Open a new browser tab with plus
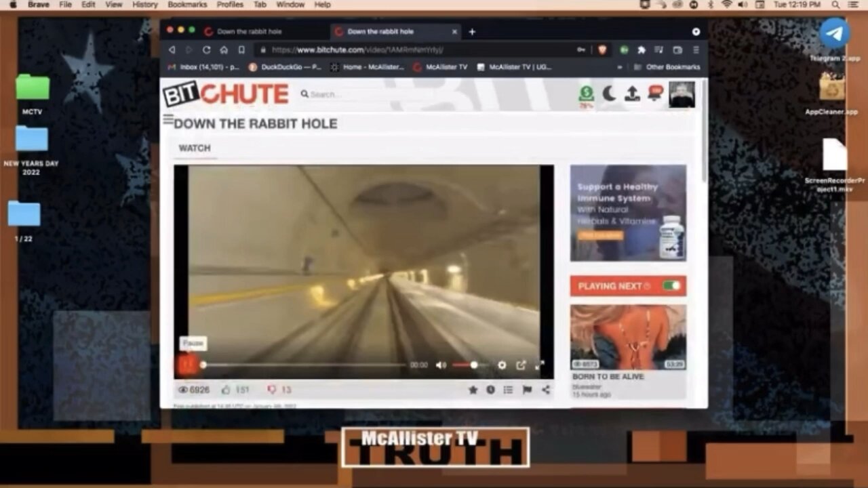868x488 pixels. pyautogui.click(x=472, y=31)
